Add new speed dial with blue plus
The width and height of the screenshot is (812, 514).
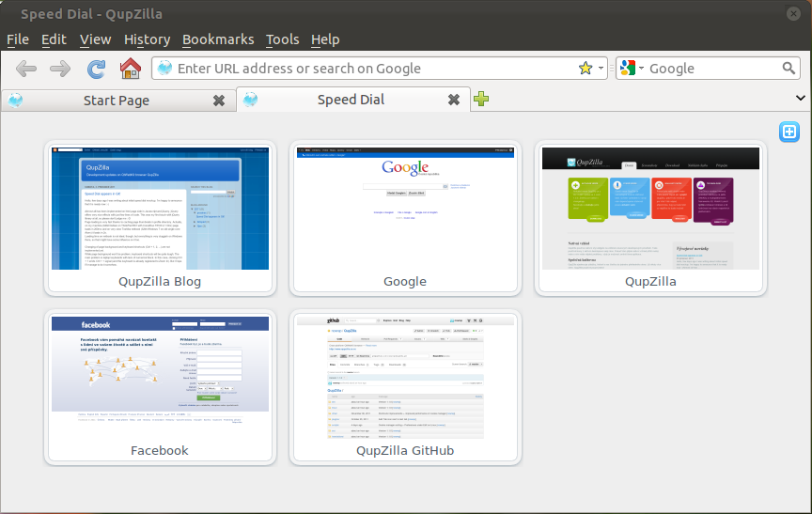[x=789, y=132]
